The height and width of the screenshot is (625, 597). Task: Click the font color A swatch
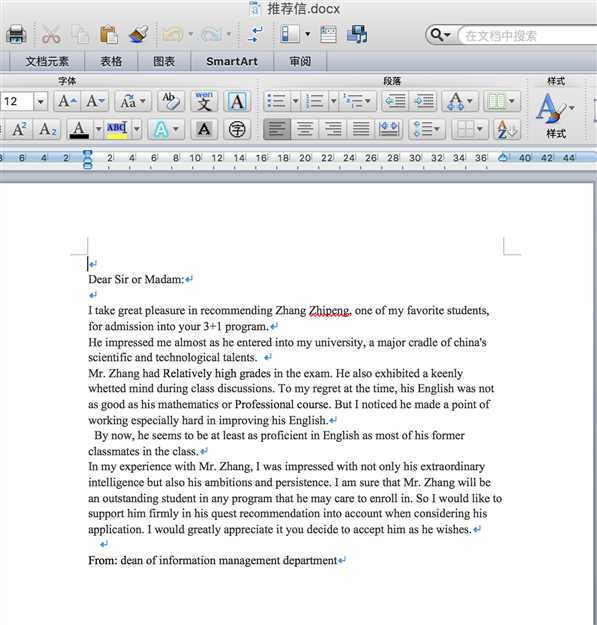[79, 129]
